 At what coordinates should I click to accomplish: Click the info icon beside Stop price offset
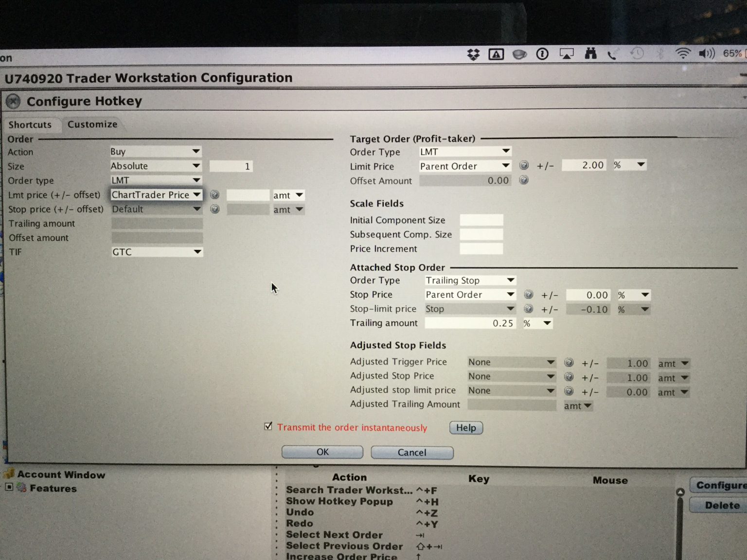214,210
